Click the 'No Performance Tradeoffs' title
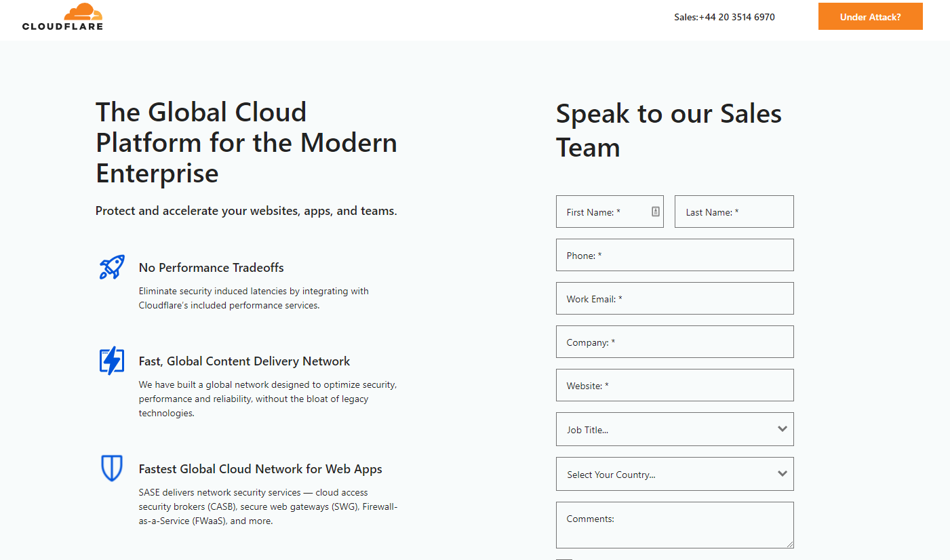950x560 pixels. 212,267
